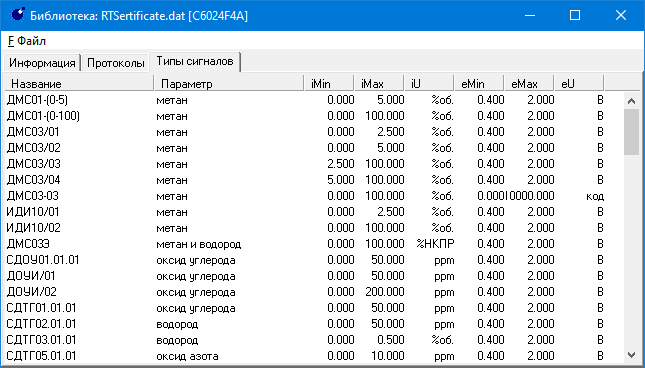Click eMax value in ДМС03-03 row
The height and width of the screenshot is (368, 645).
click(x=530, y=196)
